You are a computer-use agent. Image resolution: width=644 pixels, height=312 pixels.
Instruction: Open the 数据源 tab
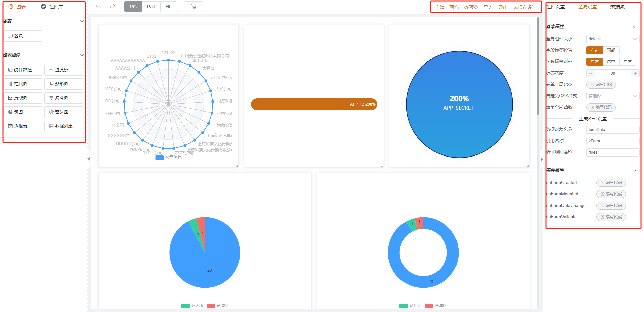[x=618, y=7]
